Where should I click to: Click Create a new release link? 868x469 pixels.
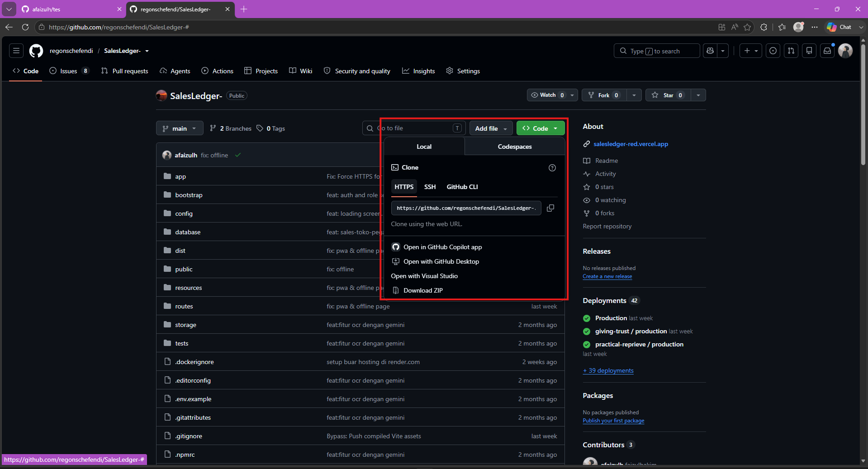(x=607, y=276)
